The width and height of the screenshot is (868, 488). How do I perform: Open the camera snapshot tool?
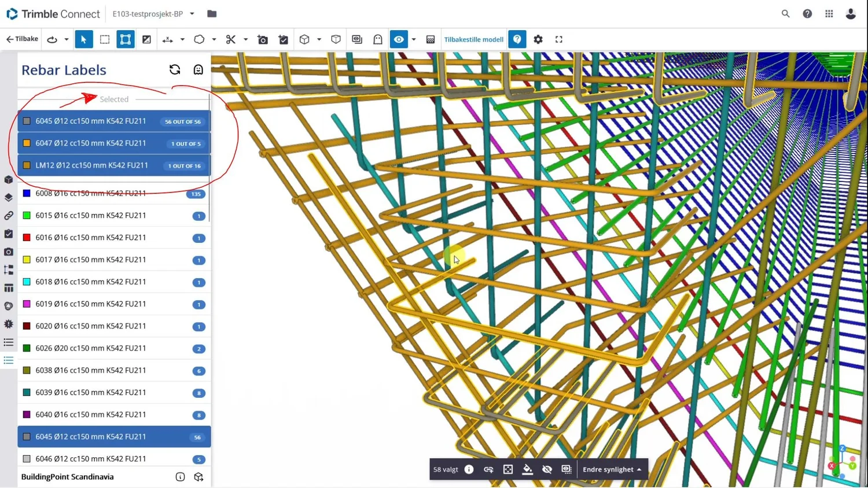tap(262, 39)
